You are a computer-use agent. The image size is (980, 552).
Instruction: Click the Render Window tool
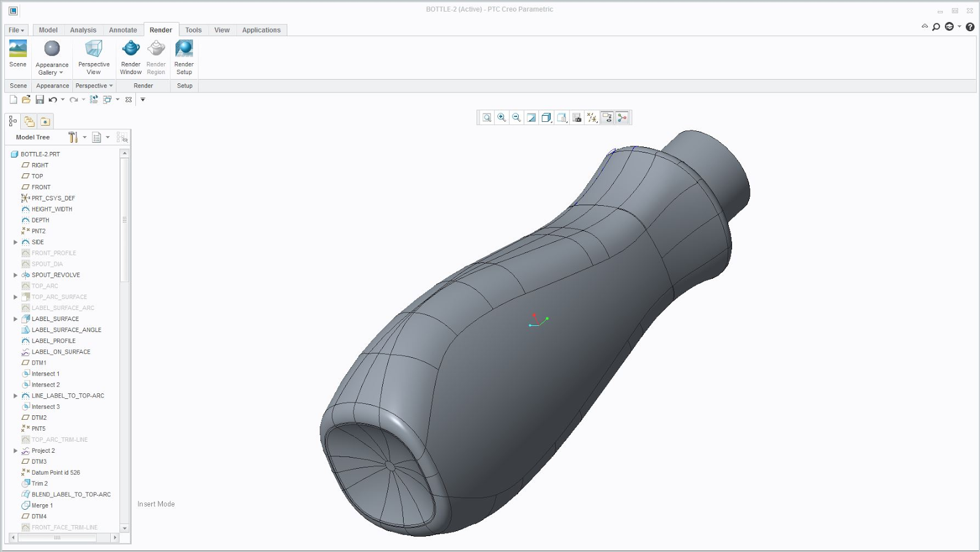(130, 55)
